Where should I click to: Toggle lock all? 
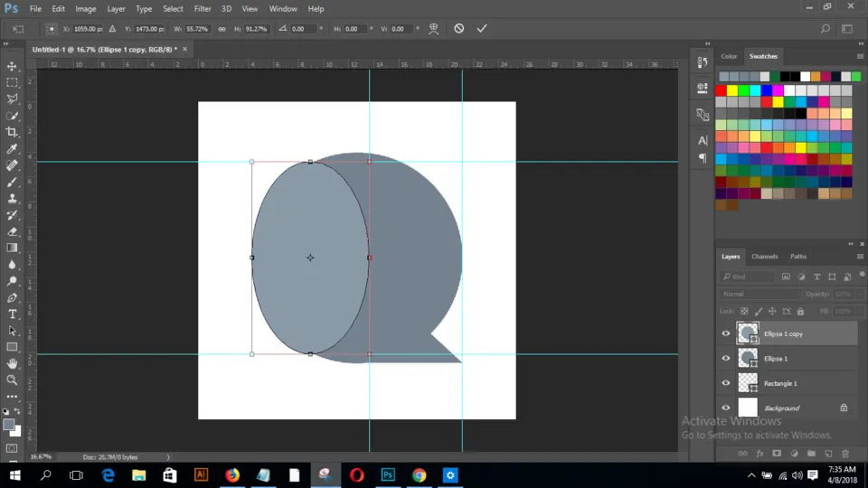pyautogui.click(x=800, y=312)
